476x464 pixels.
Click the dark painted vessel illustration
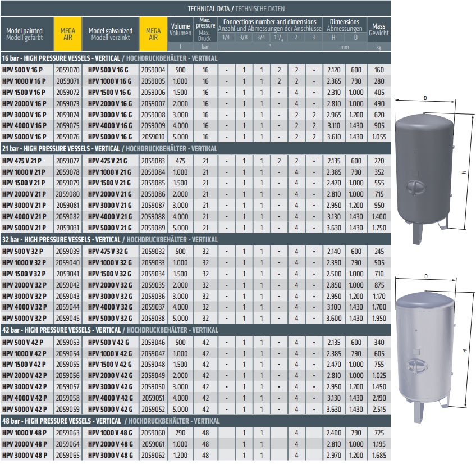[425, 179]
